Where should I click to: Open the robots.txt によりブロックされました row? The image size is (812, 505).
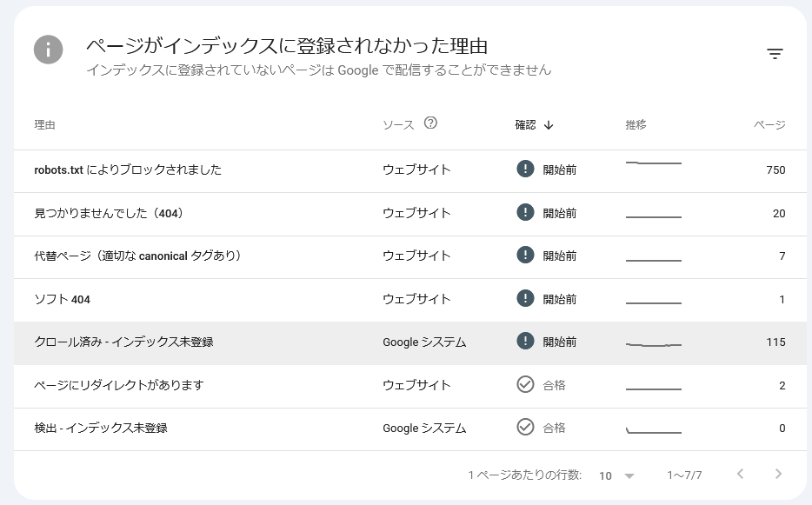coord(128,170)
